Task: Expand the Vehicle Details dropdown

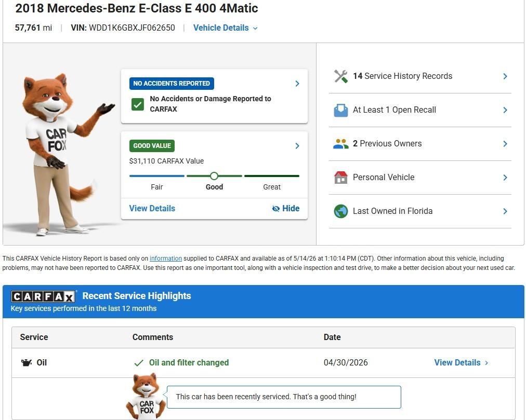Action: click(x=226, y=28)
